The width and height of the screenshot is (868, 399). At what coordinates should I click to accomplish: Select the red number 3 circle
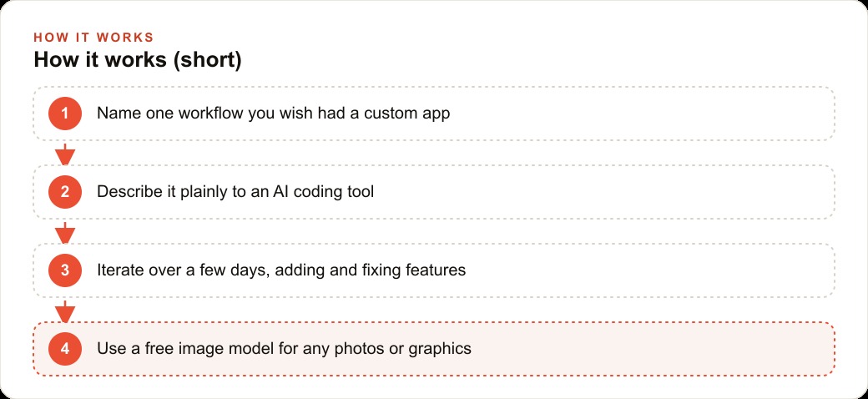65,270
